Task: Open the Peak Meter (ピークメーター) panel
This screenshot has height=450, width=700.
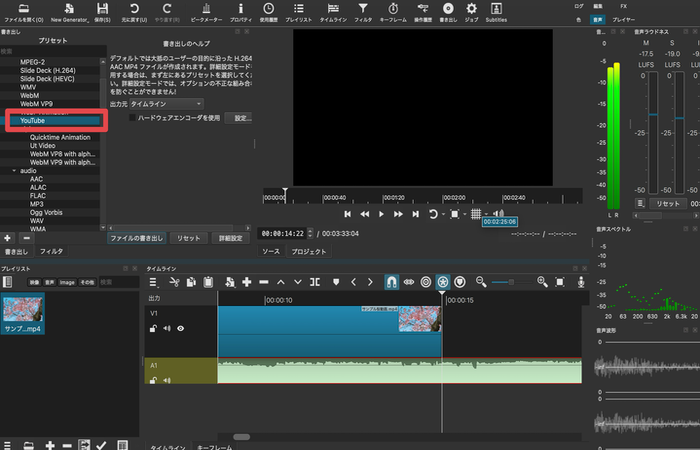Action: (x=205, y=12)
